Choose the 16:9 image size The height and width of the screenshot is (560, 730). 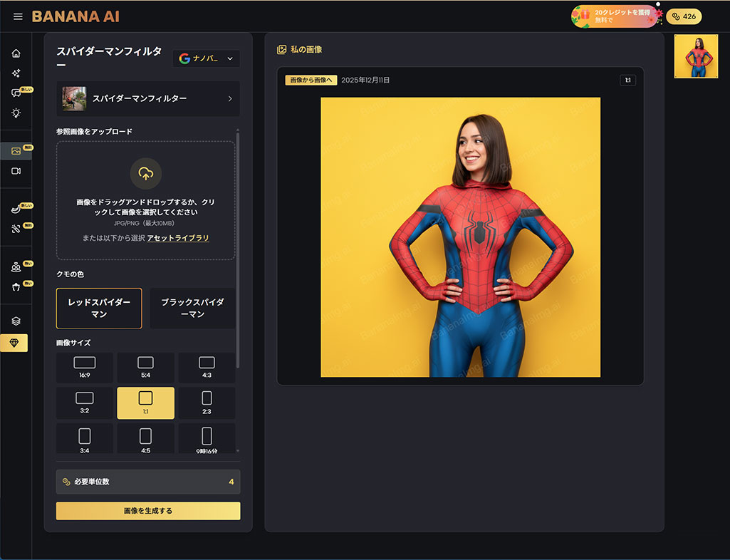pos(85,367)
